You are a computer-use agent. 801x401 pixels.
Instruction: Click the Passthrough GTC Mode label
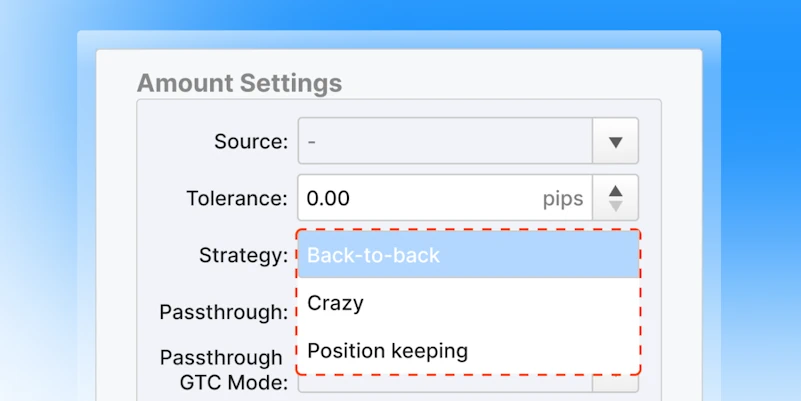click(224, 369)
